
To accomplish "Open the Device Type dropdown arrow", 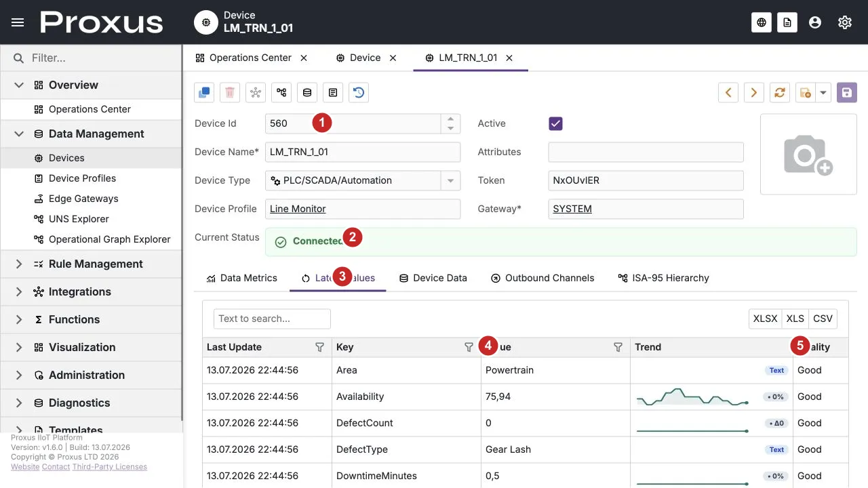I will coord(450,180).
